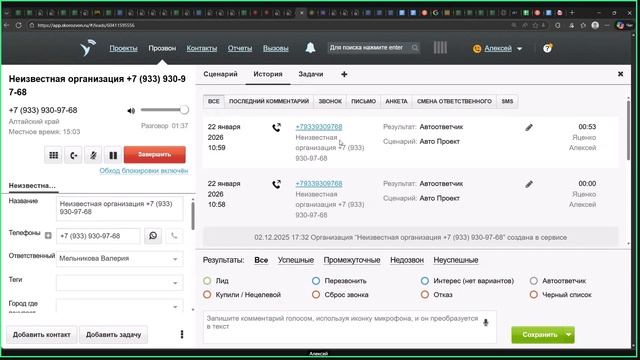640x360 pixels.
Task: Filter history by СМЕНА ОТВЕТСТВЕННОГО
Action: click(x=454, y=101)
